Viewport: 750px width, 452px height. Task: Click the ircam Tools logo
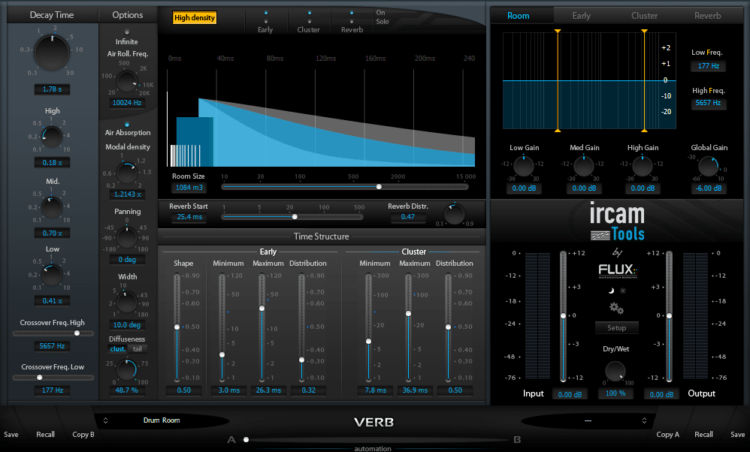[x=617, y=221]
